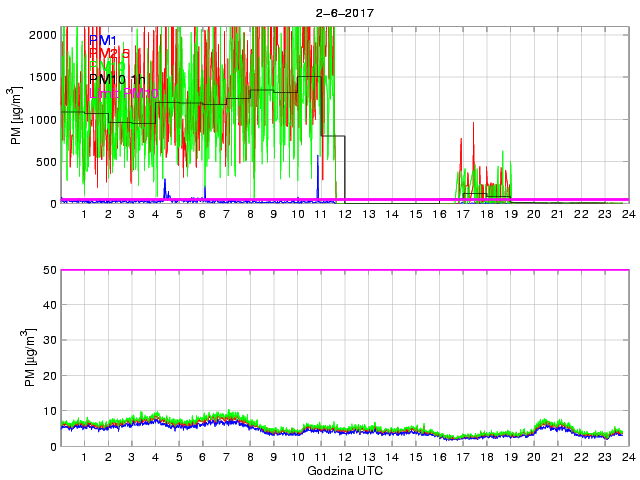Click the upper chart PM y-axis label

[17, 117]
